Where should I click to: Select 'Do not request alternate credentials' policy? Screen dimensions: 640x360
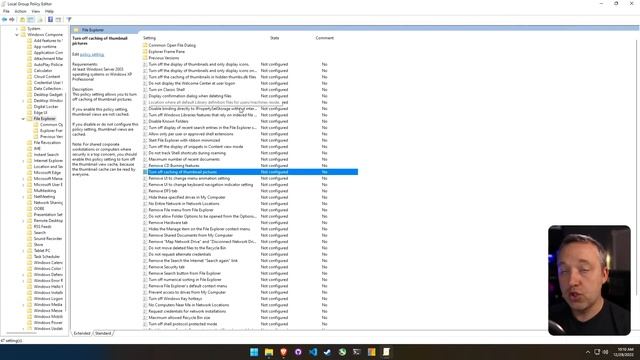tap(180, 254)
